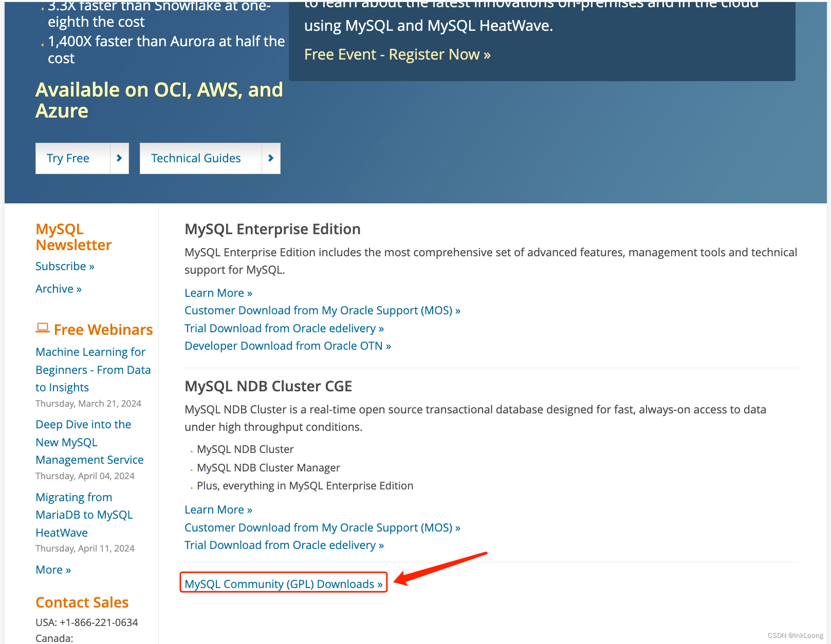The image size is (831, 644).
Task: Click the 'Thursday, April 04, 2024' date
Action: (x=85, y=476)
